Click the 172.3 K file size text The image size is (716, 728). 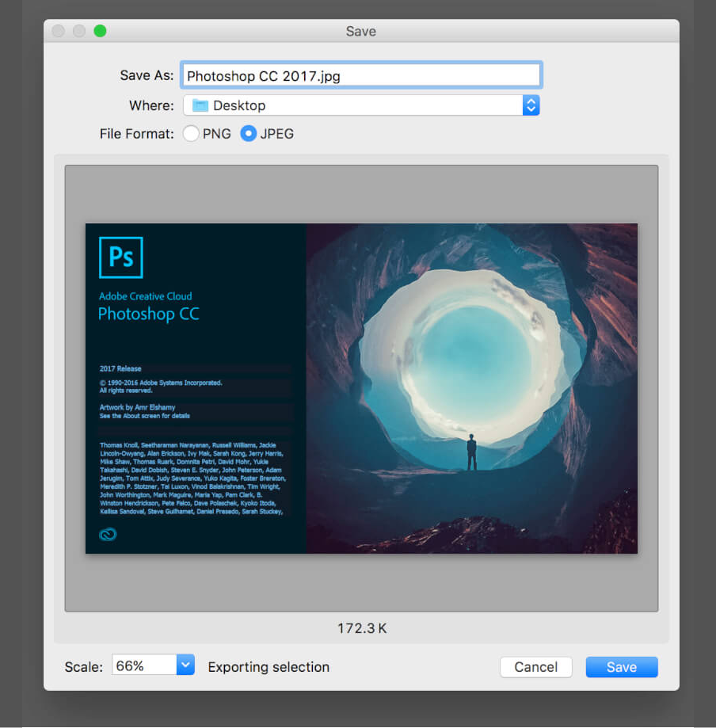362,628
